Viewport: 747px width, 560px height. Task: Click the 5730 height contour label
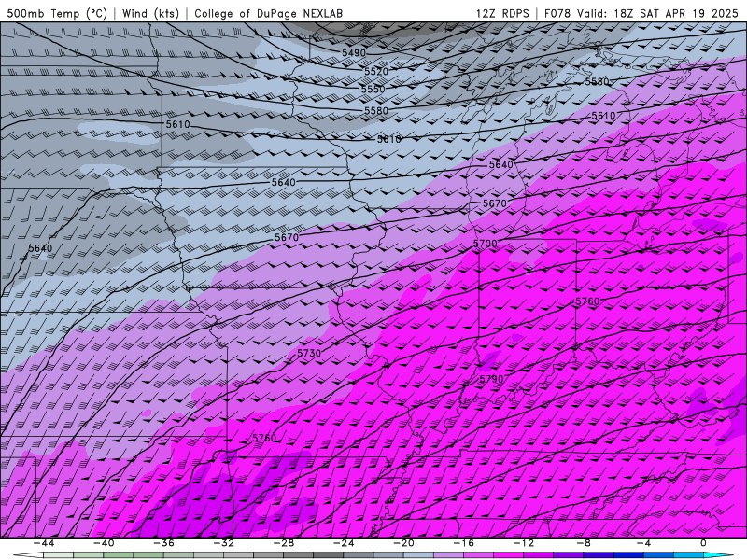point(309,353)
